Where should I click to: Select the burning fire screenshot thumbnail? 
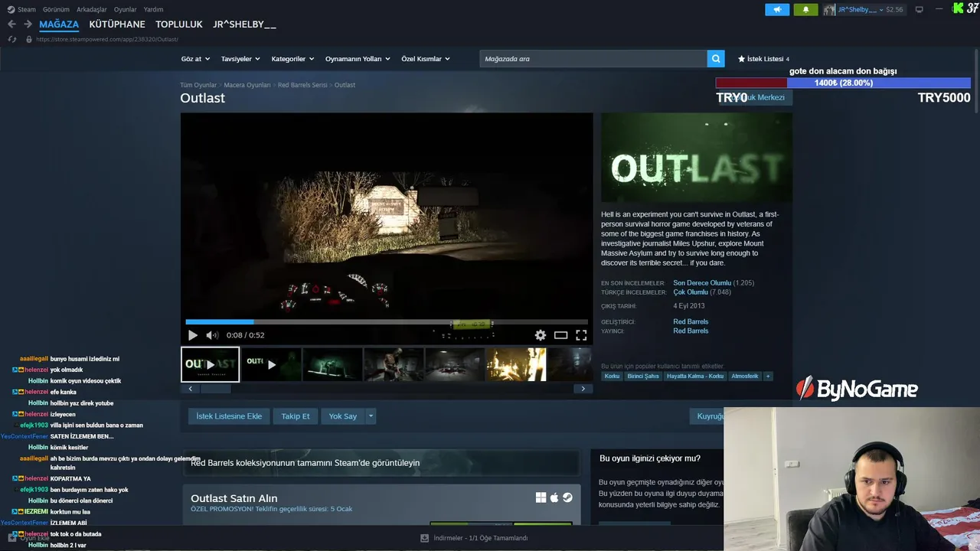pyautogui.click(x=516, y=364)
